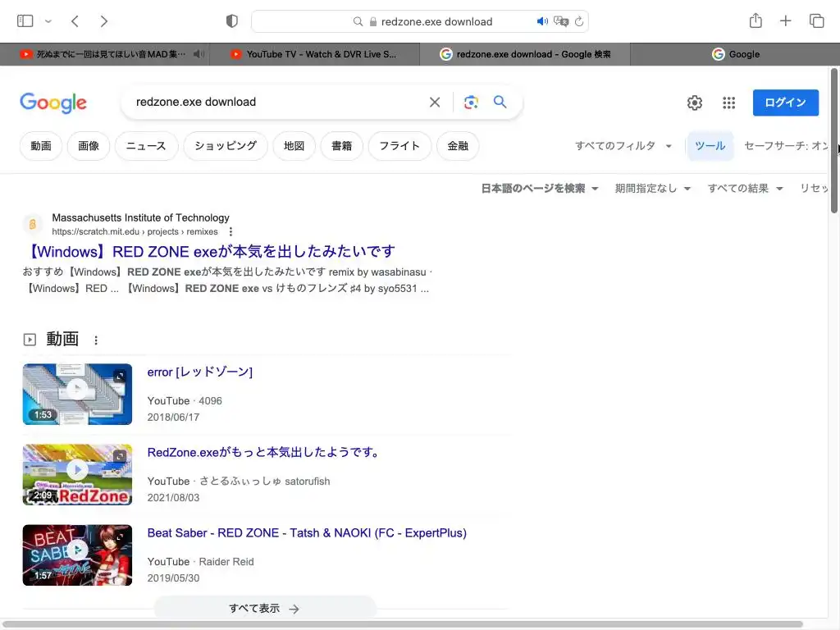
Task: Click the さとるふぃっしゅ satorufish channel text
Action: pyautogui.click(x=265, y=481)
